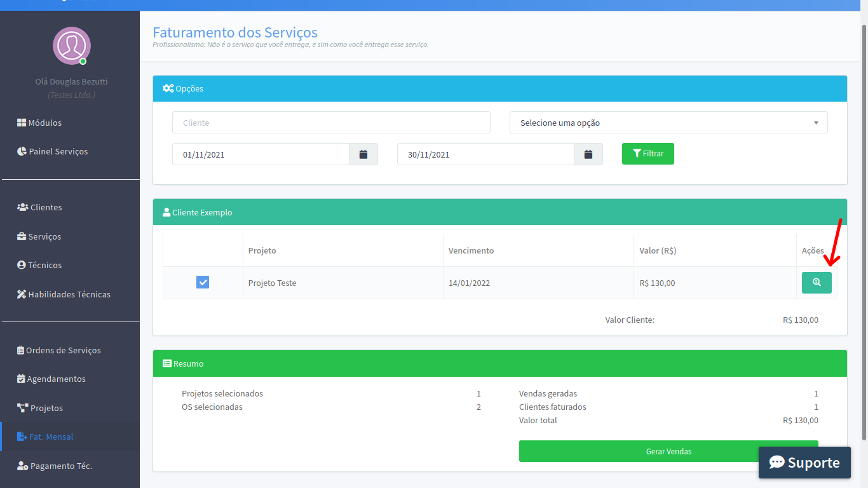
Task: Open the Módulos grid icon in sidebar
Action: click(x=22, y=123)
